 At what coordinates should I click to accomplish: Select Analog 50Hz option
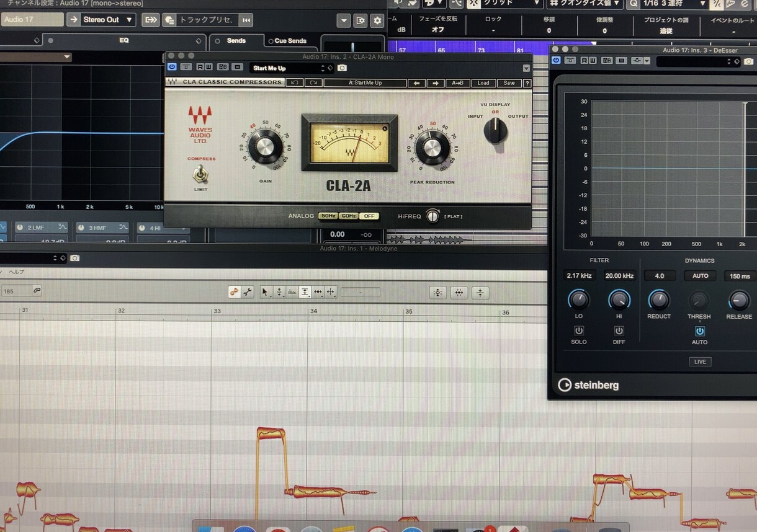point(328,216)
